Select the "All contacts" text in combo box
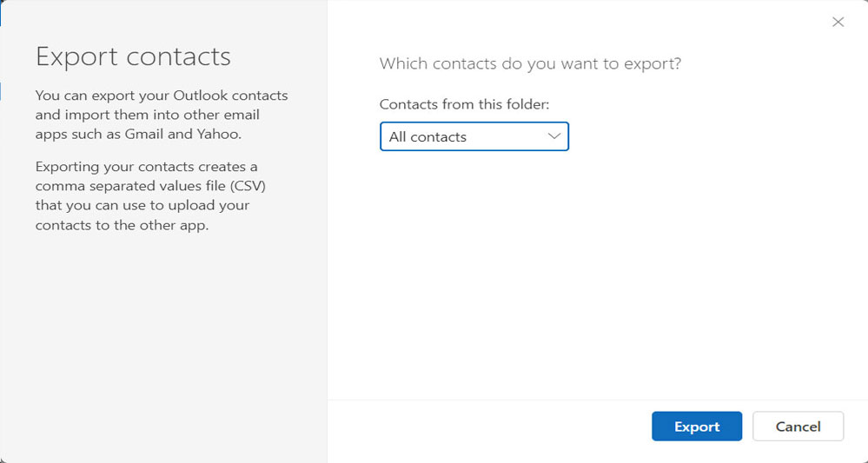 pyautogui.click(x=427, y=137)
